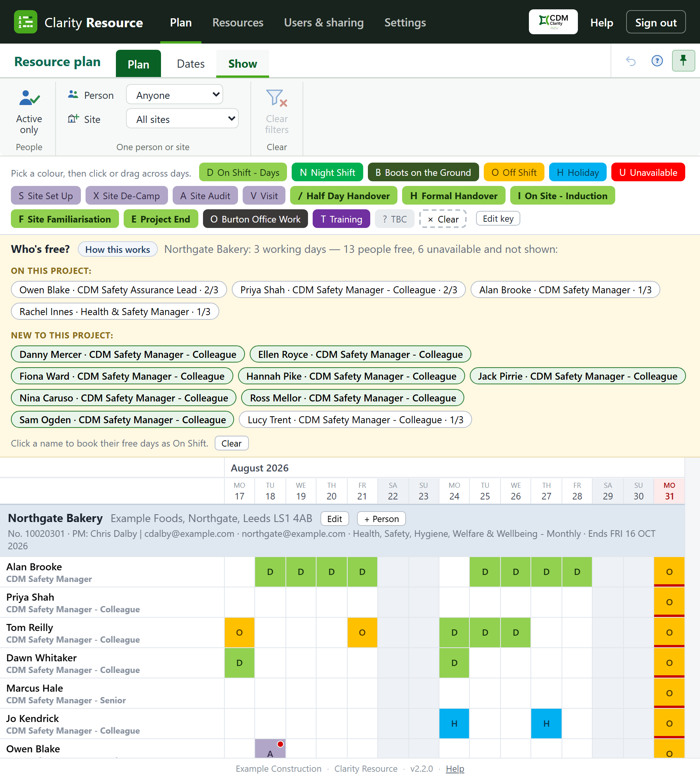Open the blue question mark help icon

pos(657,61)
